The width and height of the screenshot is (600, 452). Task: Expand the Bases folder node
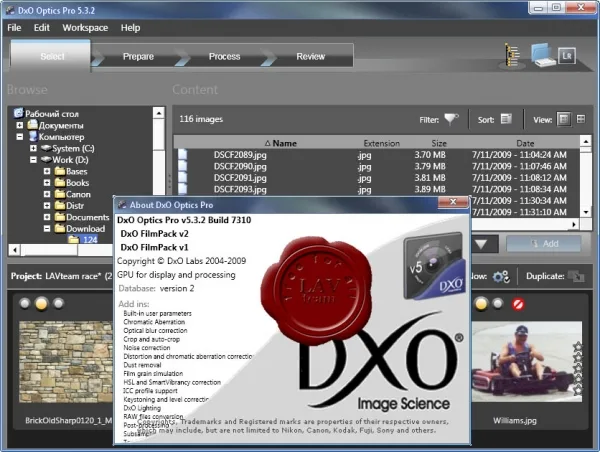[47, 171]
